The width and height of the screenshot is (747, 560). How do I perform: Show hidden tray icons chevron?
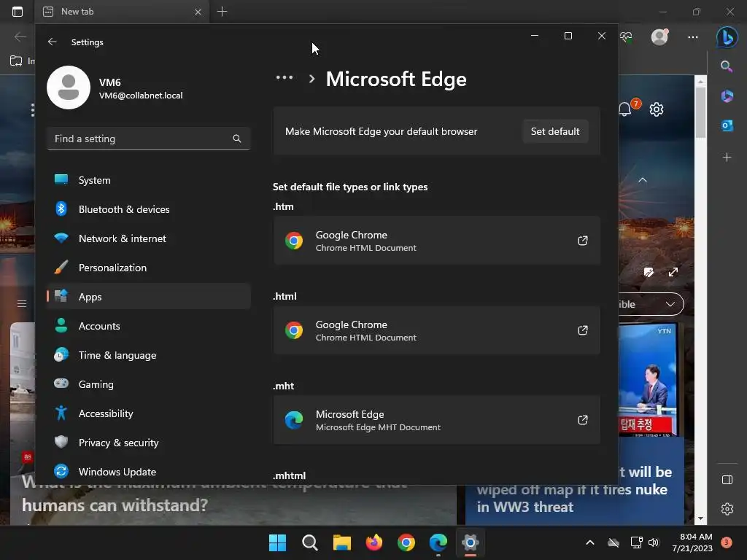pos(589,542)
